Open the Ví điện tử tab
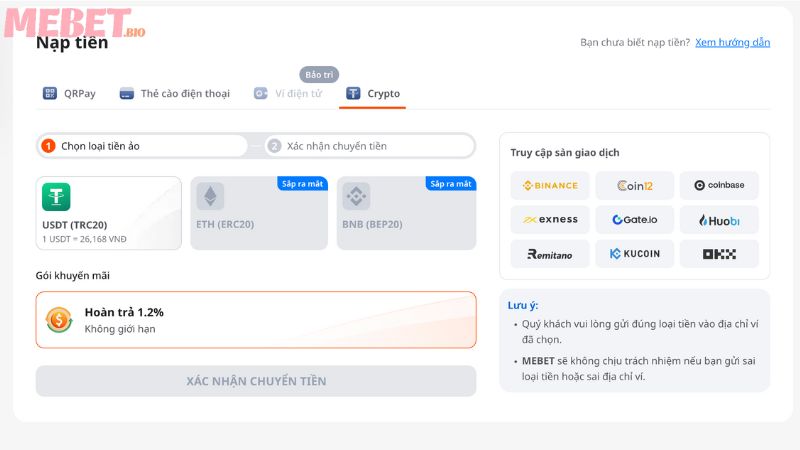 [x=288, y=94]
